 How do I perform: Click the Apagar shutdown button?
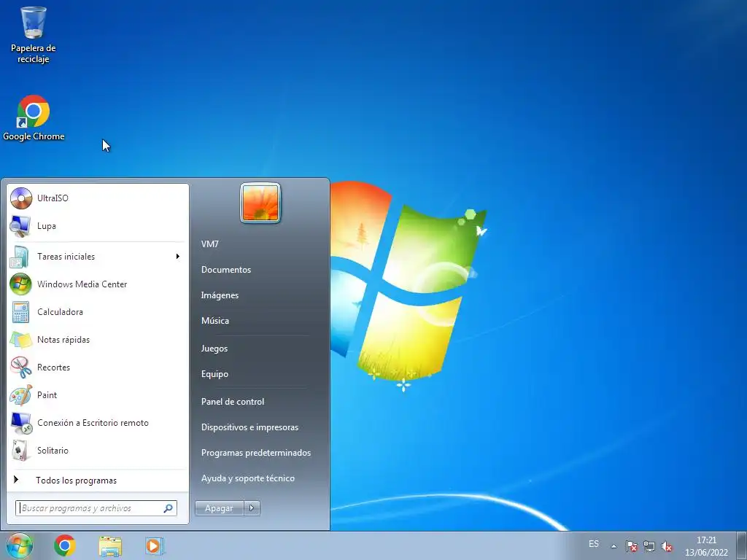point(219,508)
